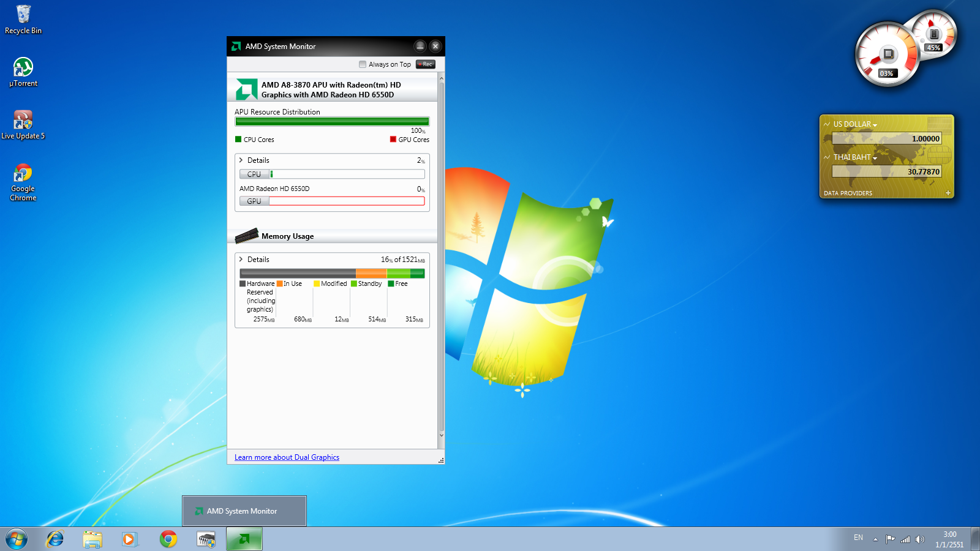Select the Live Update 5 desktop icon
Image resolution: width=980 pixels, height=551 pixels.
coord(23,125)
